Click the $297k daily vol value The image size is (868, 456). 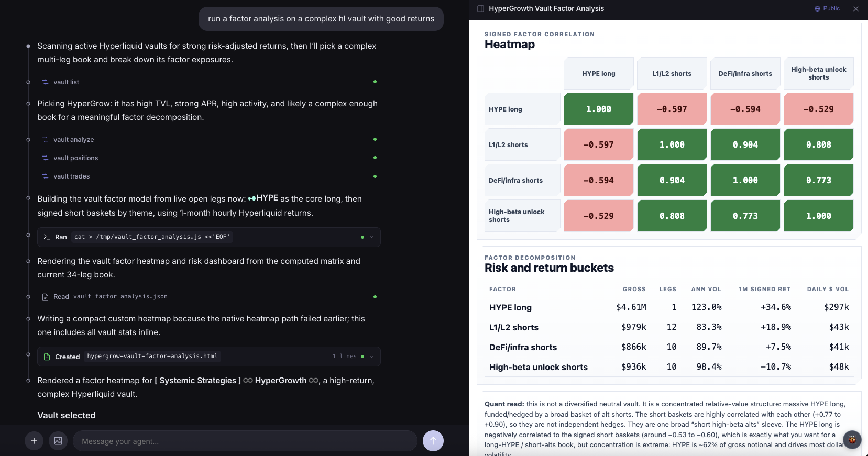click(x=836, y=307)
